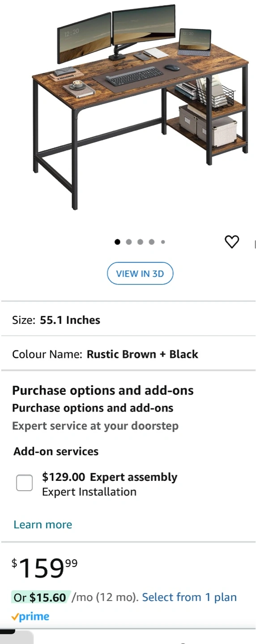This screenshot has width=256, height=644.
Task: Tap the orange Prime checkmark logo
Action: point(30,617)
